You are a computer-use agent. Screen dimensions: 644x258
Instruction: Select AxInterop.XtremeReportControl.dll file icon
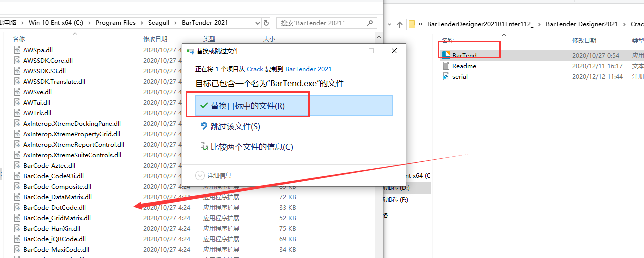pyautogui.click(x=18, y=144)
